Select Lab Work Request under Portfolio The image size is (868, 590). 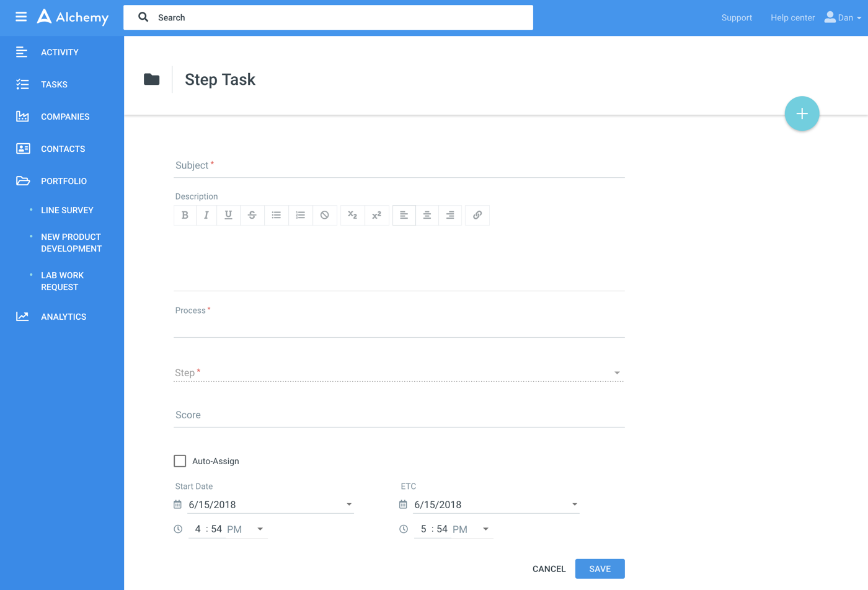tap(62, 281)
